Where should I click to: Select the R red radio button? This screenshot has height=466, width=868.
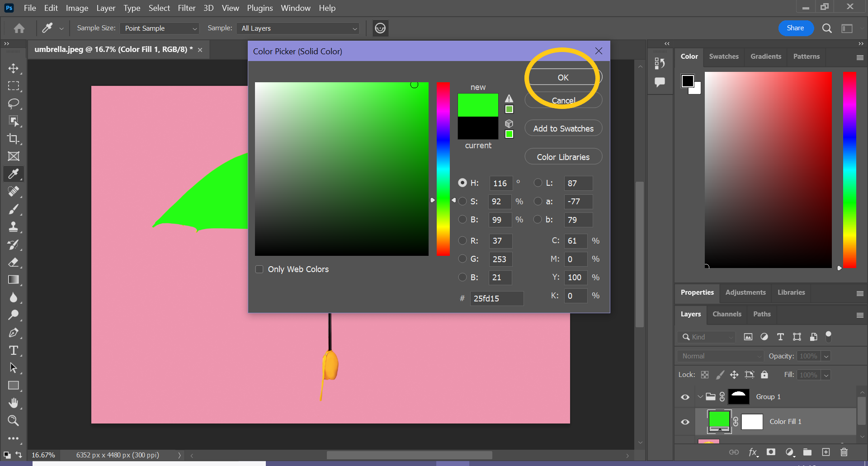[x=462, y=240]
